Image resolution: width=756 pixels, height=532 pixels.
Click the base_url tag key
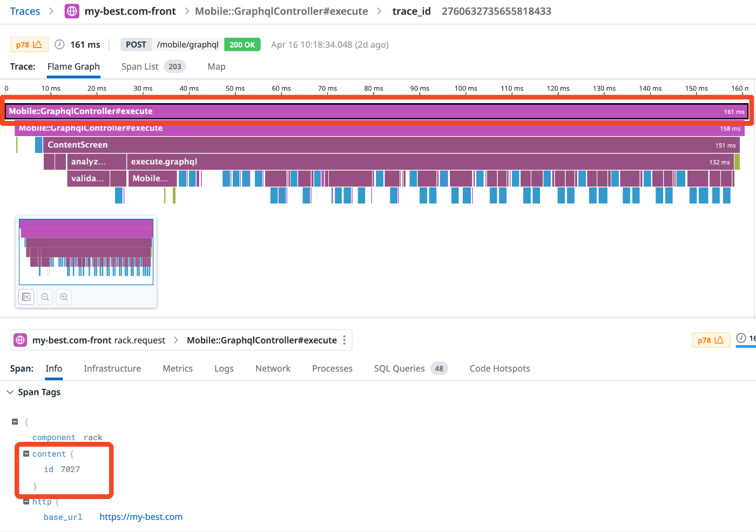(63, 517)
